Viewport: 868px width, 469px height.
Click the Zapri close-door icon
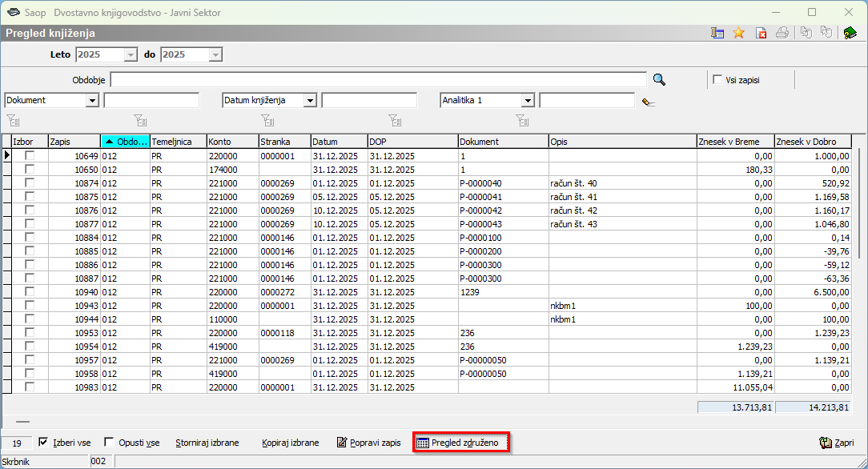[826, 443]
